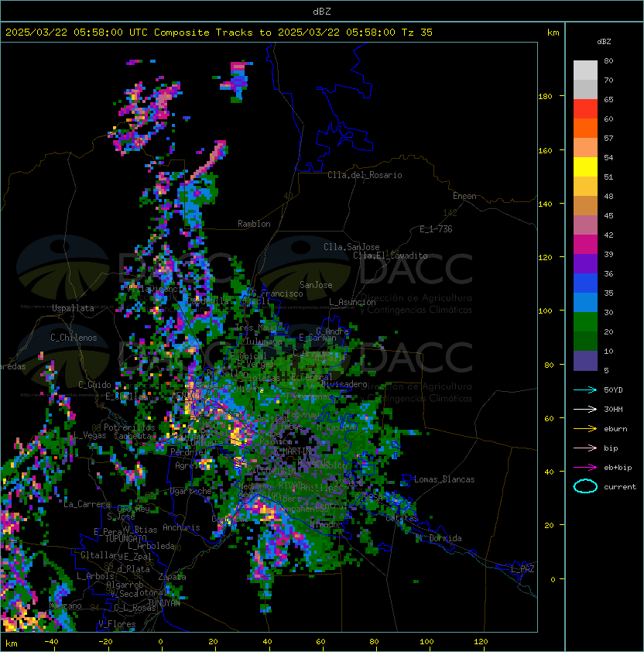Click the Zapata place label
Screen dimensions: 644x652
(172, 577)
